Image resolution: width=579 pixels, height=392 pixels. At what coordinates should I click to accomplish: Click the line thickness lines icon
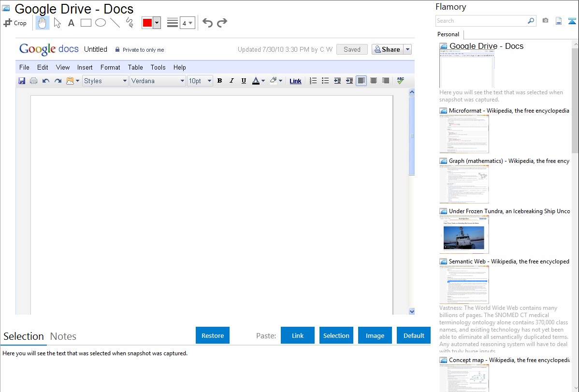point(173,23)
